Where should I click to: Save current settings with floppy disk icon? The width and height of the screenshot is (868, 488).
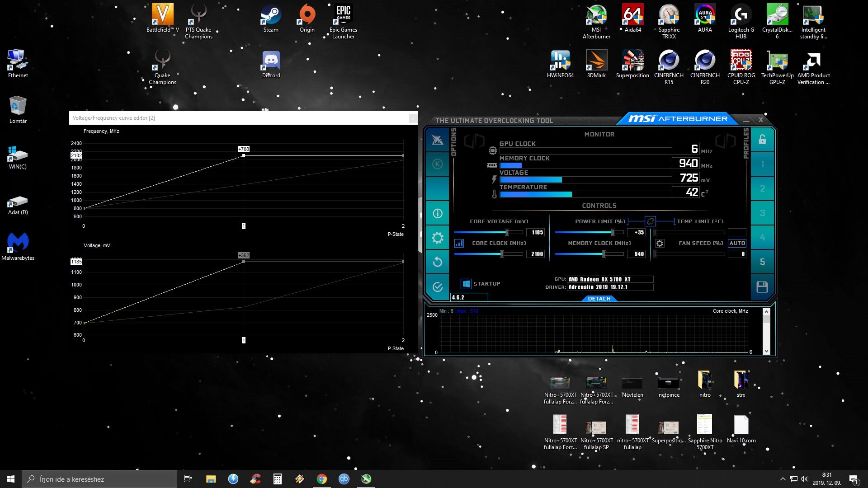point(762,287)
